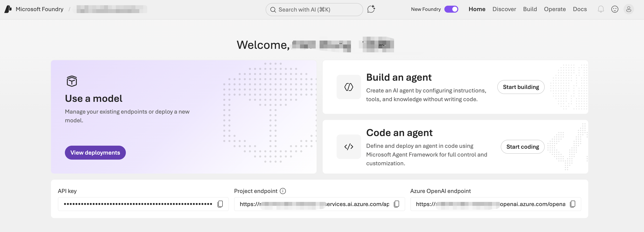Toggle the New Foundry switch off
644x232 pixels.
[451, 9]
